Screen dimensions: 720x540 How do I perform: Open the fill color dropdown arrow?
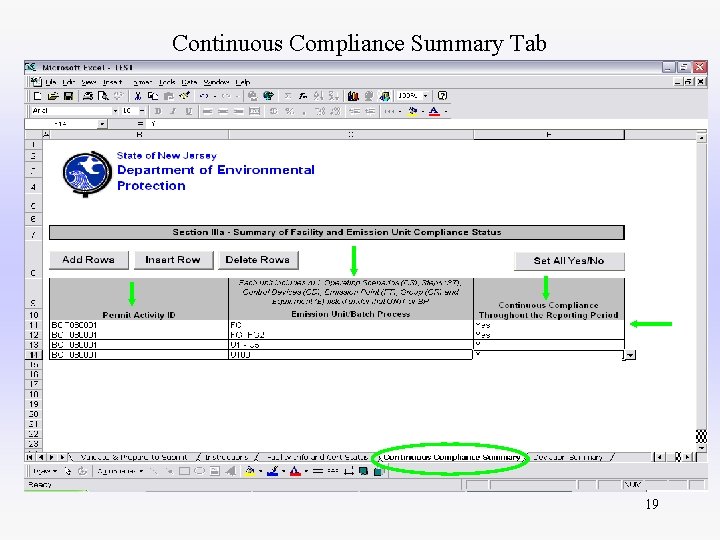(x=422, y=111)
